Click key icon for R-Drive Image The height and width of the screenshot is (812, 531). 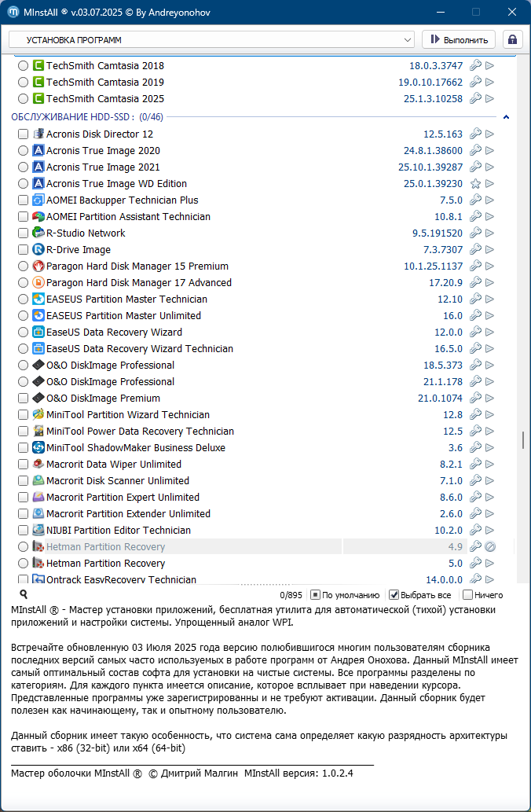point(475,250)
